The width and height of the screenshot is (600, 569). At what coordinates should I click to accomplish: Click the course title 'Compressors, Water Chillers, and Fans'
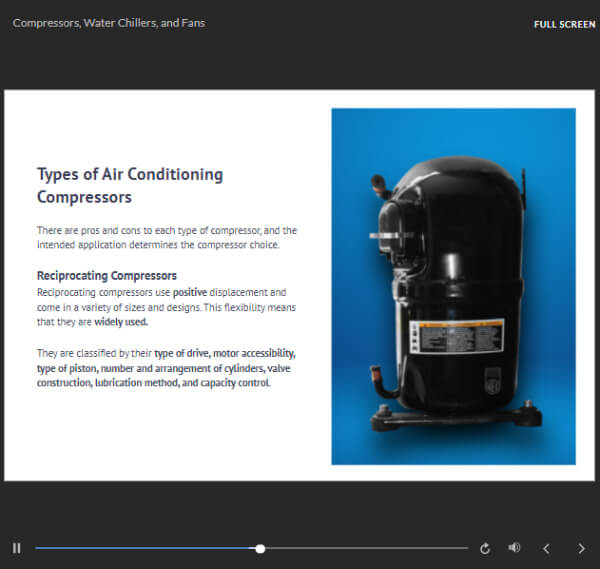109,23
